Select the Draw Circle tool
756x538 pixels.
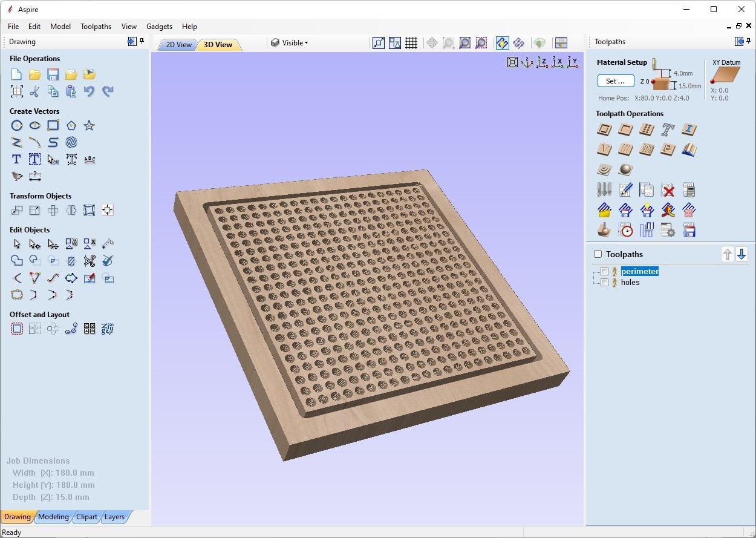tap(17, 125)
